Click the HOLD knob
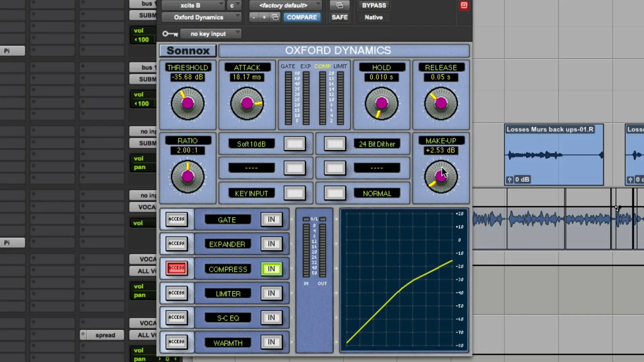The width and height of the screenshot is (644, 362). [381, 104]
